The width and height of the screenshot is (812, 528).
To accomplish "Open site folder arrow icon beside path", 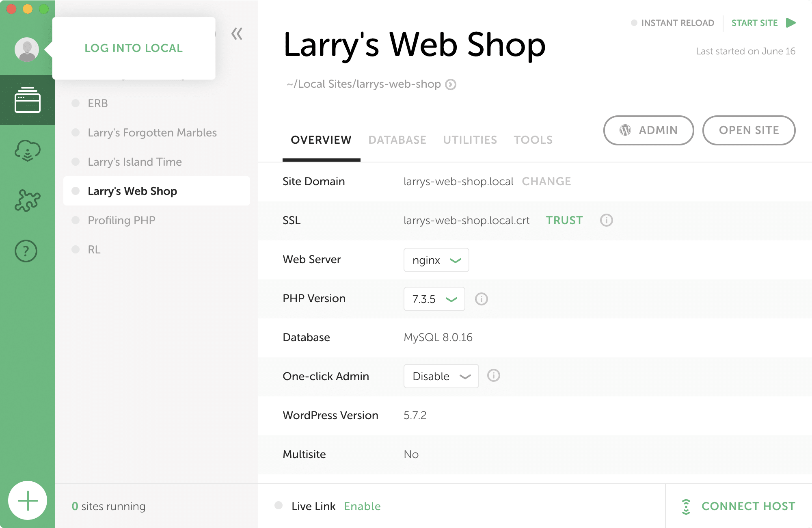I will (x=451, y=84).
